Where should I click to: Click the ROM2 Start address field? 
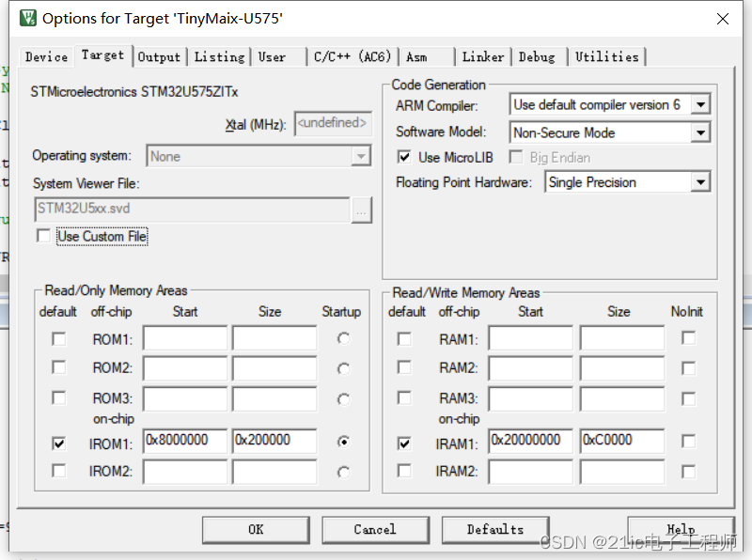pyautogui.click(x=185, y=368)
